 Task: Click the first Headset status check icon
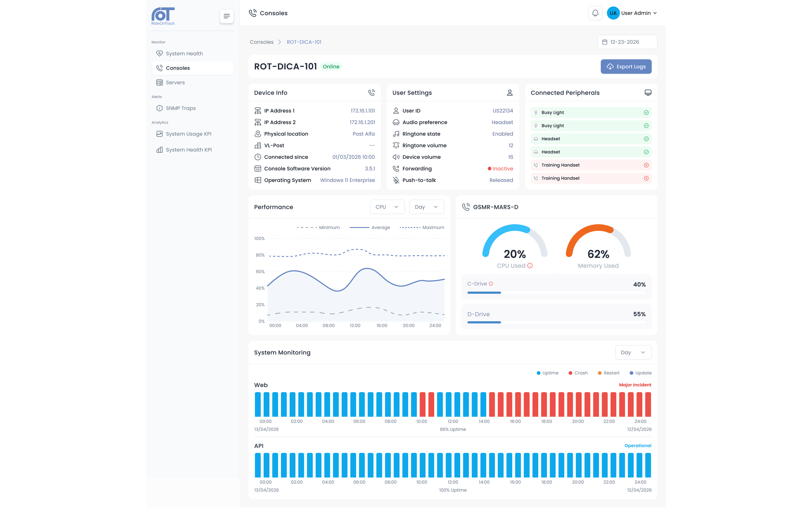(x=646, y=139)
